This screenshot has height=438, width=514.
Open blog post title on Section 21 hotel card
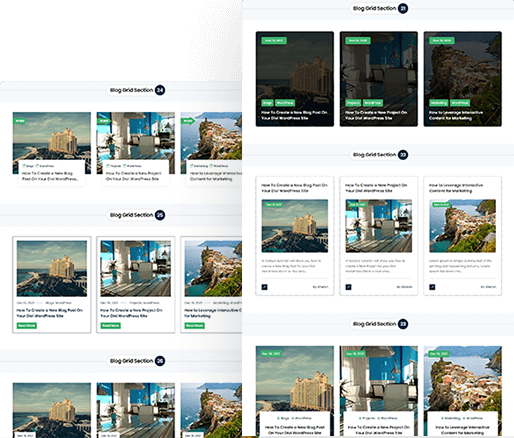(x=294, y=115)
